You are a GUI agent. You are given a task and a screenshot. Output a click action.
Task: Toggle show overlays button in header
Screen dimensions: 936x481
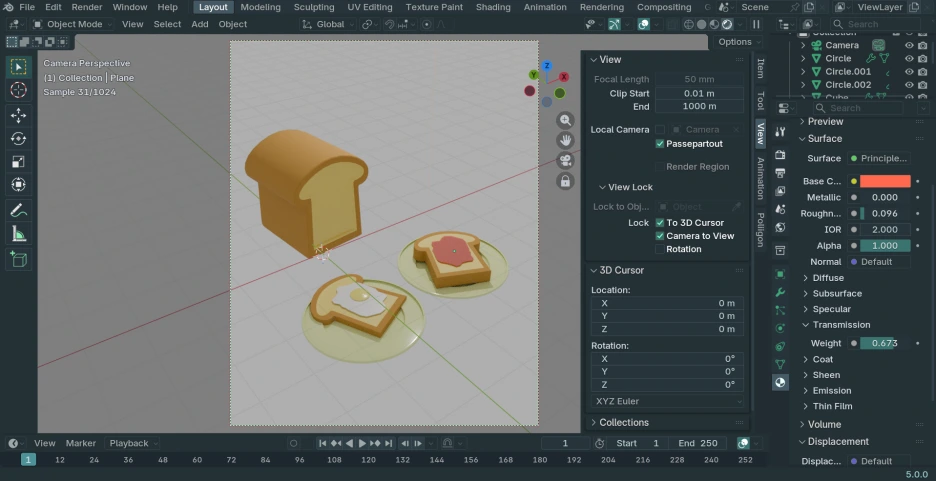[644, 24]
